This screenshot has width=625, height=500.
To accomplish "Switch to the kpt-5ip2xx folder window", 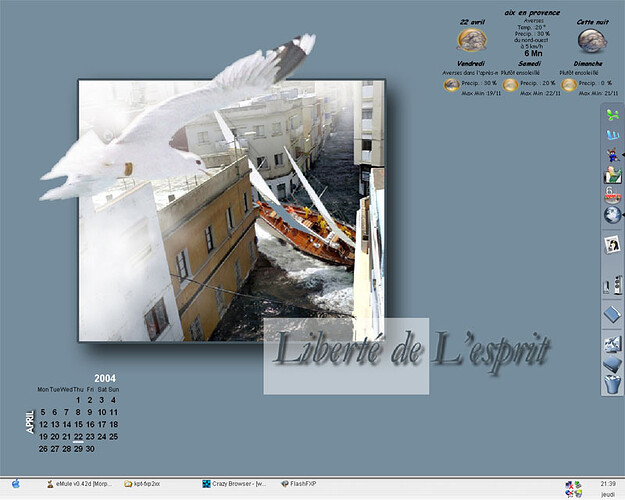I will pos(147,484).
